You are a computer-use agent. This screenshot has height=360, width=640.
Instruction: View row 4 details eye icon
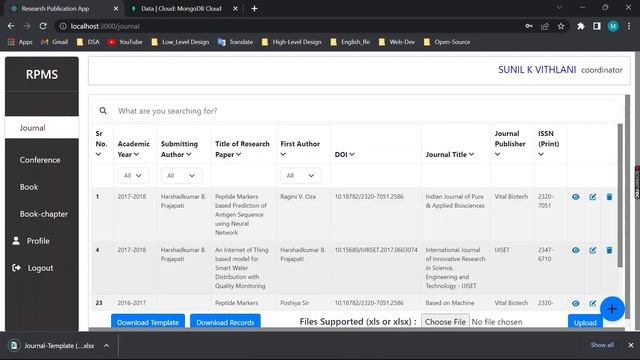coord(576,250)
